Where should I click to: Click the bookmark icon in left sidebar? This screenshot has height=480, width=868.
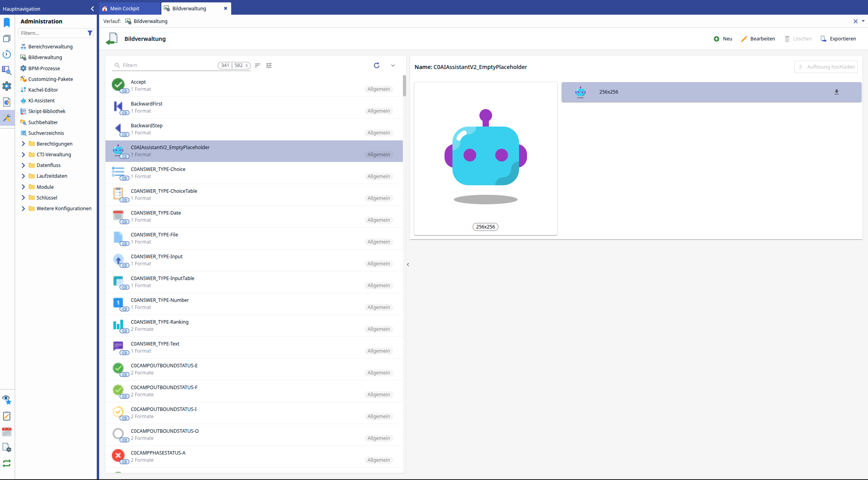click(x=7, y=23)
